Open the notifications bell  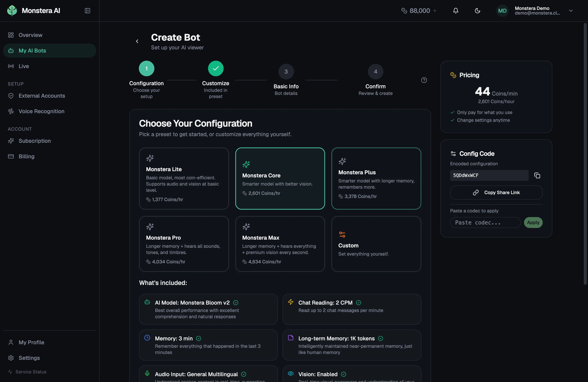pyautogui.click(x=456, y=11)
